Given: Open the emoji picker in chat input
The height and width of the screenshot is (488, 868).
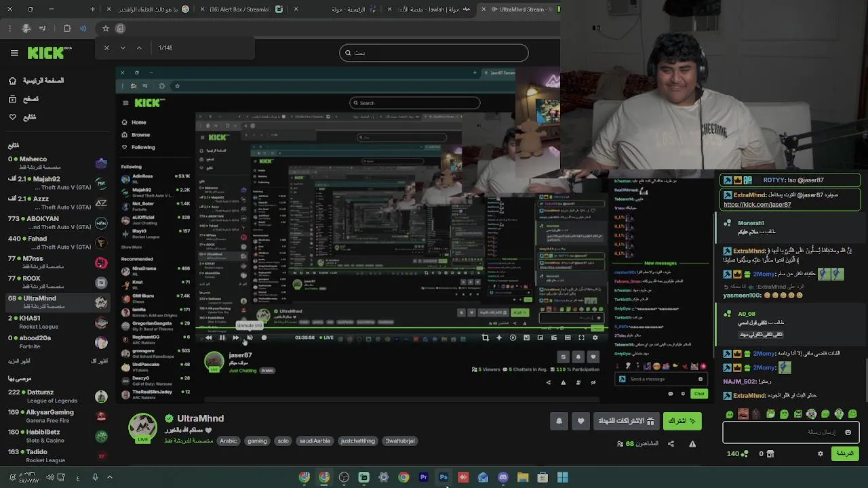Looking at the screenshot, I should (x=848, y=432).
